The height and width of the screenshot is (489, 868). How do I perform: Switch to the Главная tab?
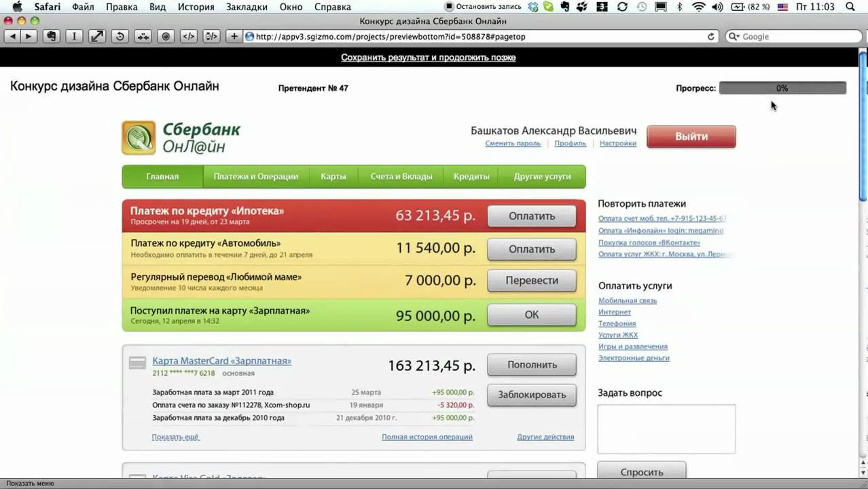pyautogui.click(x=162, y=176)
